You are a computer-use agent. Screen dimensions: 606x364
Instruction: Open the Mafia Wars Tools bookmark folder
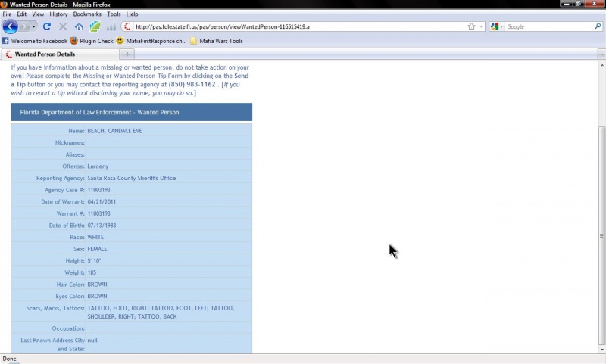(x=217, y=41)
